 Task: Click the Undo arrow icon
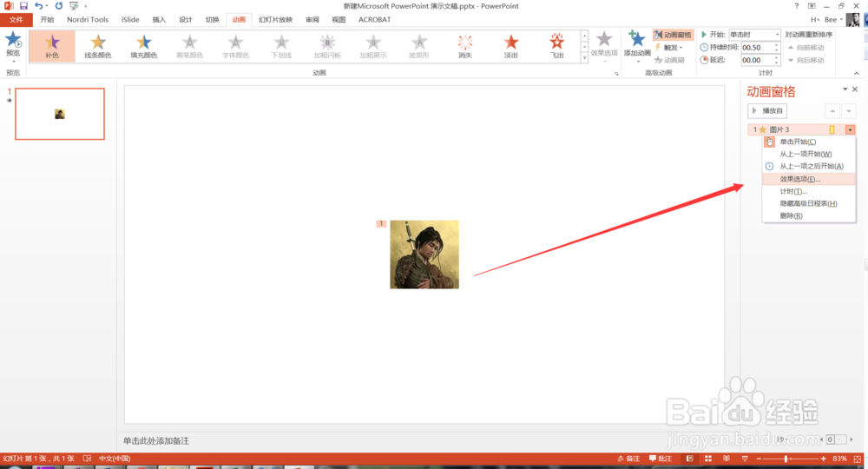[38, 6]
